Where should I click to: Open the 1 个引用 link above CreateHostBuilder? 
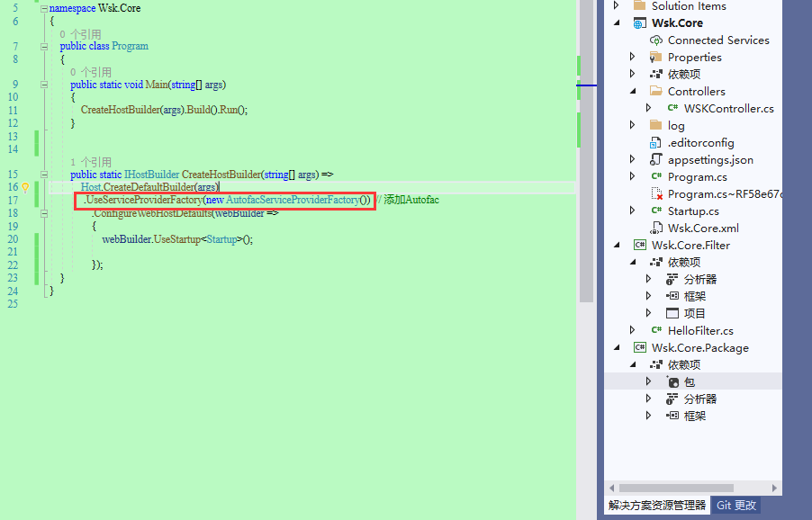(x=91, y=162)
